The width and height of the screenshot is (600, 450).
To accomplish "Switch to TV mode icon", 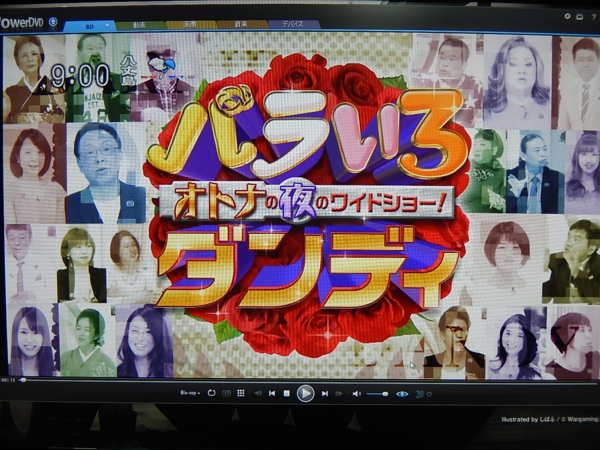I will tap(580, 17).
